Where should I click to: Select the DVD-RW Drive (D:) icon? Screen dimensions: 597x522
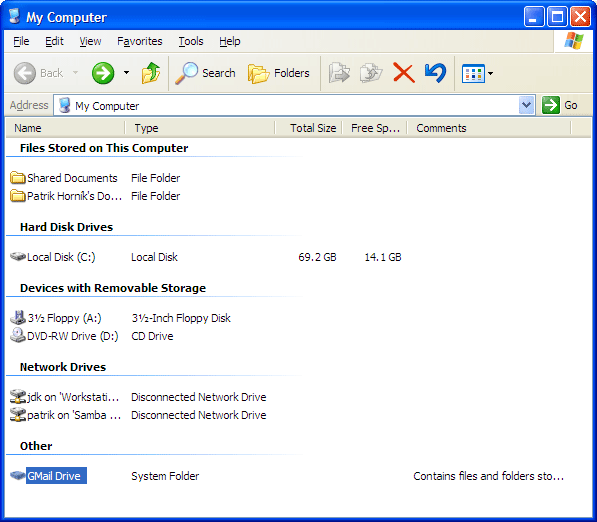(x=18, y=335)
